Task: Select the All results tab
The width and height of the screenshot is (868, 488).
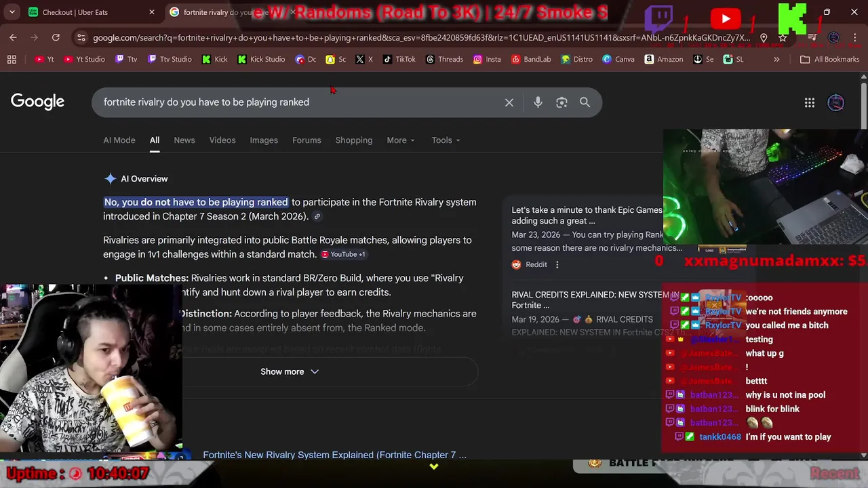Action: [x=155, y=140]
